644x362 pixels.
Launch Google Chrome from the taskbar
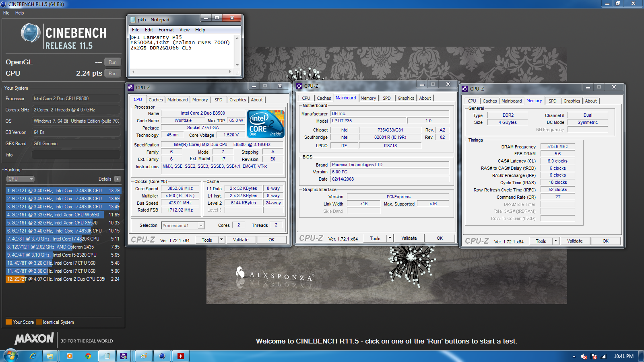[88, 356]
